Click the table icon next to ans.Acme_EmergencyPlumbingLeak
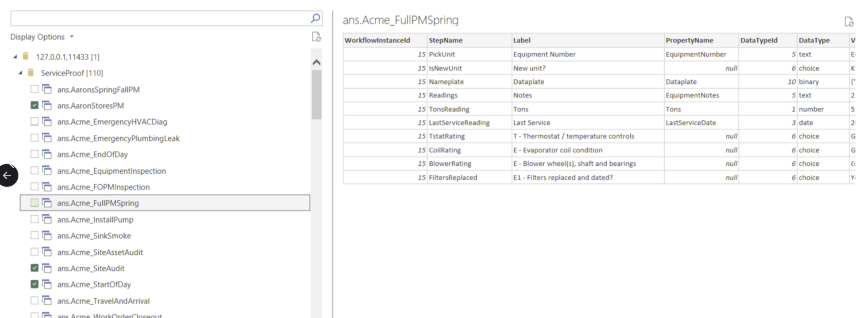The height and width of the screenshot is (318, 868). 47,138
